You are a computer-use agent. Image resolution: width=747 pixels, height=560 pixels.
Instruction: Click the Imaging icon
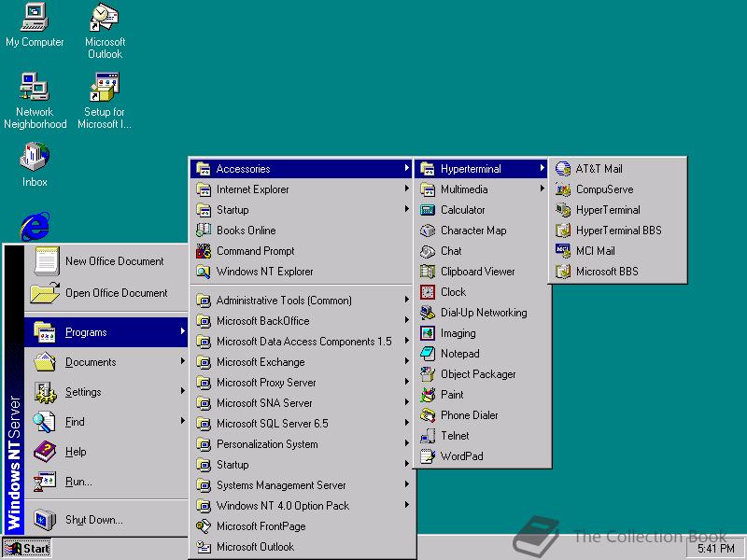[428, 333]
